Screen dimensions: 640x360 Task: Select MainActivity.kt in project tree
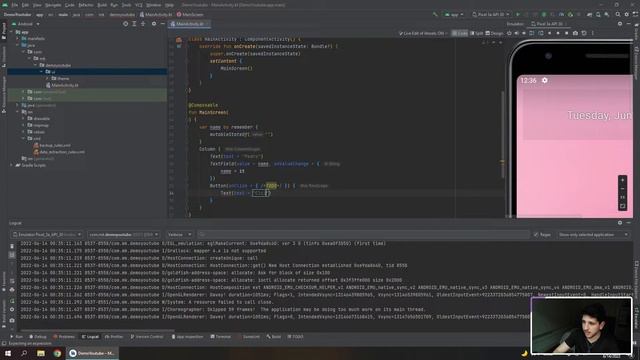[62, 85]
